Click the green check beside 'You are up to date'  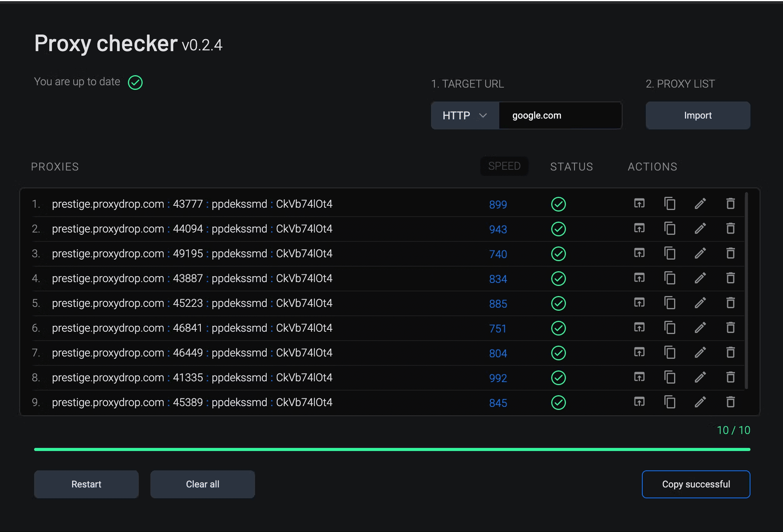(135, 82)
